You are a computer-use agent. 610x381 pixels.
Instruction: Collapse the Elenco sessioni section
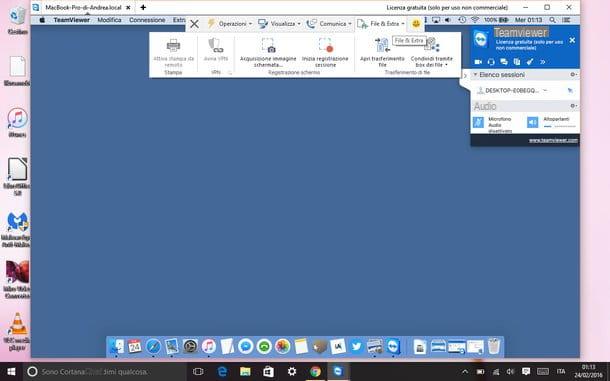[x=475, y=74]
